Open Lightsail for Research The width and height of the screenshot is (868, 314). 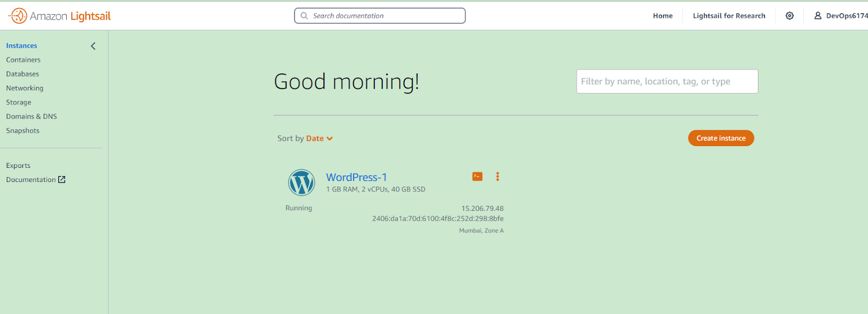click(729, 16)
